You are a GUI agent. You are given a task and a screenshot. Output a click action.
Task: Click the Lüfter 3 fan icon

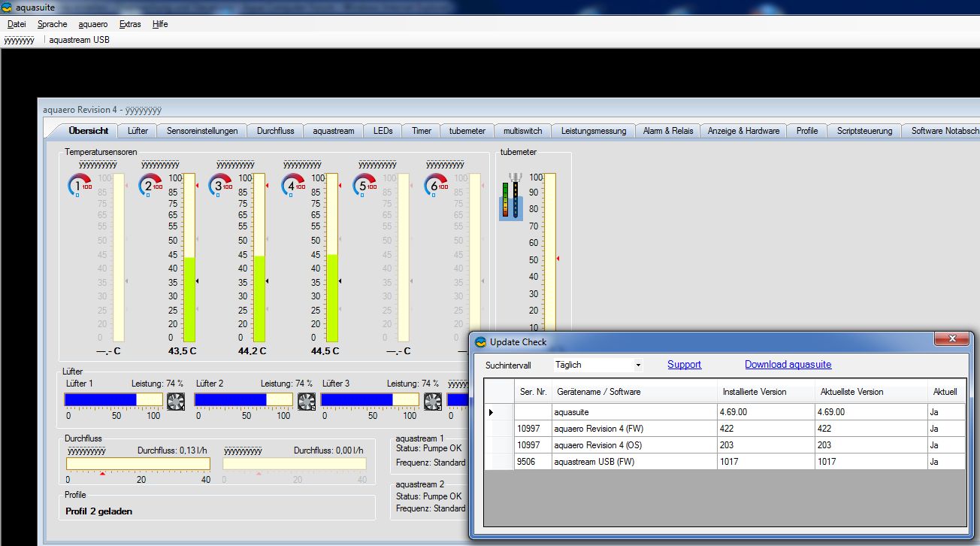click(x=433, y=402)
